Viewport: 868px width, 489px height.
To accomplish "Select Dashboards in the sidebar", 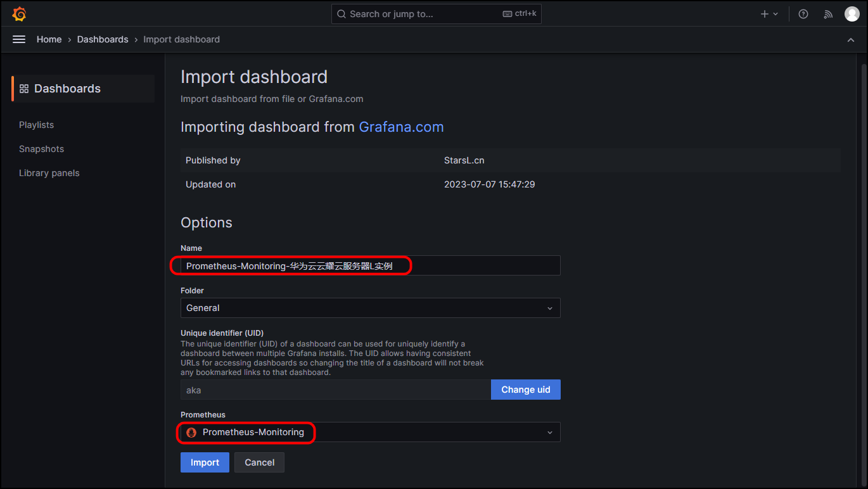I will point(83,89).
